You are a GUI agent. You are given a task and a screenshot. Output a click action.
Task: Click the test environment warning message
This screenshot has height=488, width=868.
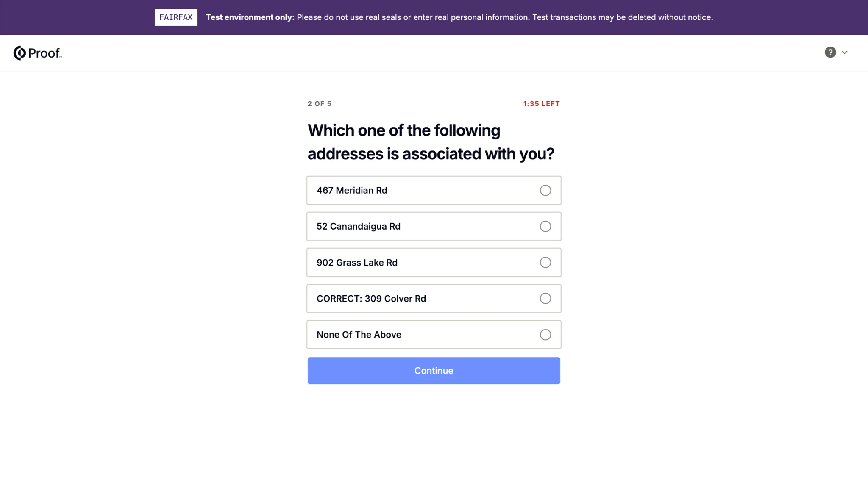(459, 17)
